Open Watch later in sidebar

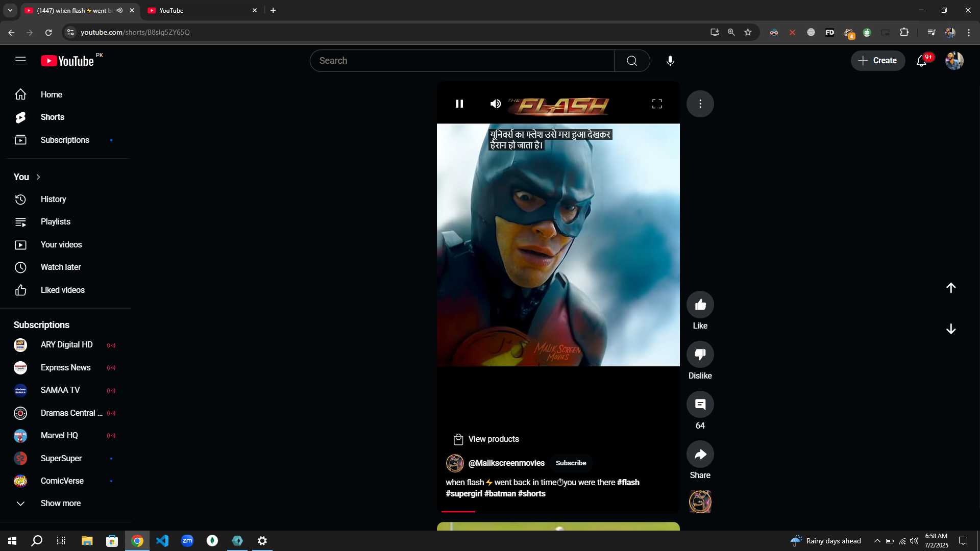tap(65, 267)
